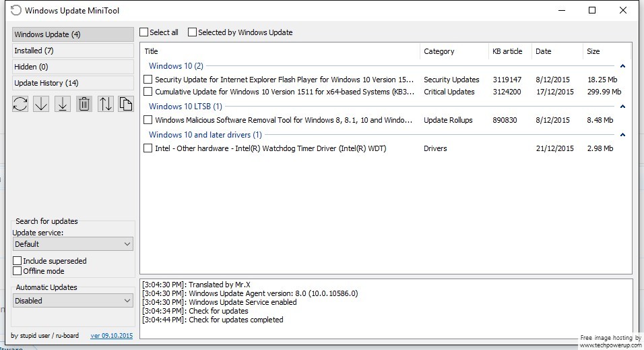Click the Drivers category cell

click(x=435, y=148)
